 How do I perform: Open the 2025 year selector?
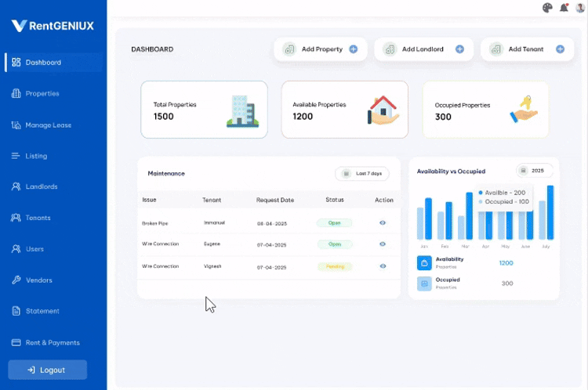tap(535, 171)
